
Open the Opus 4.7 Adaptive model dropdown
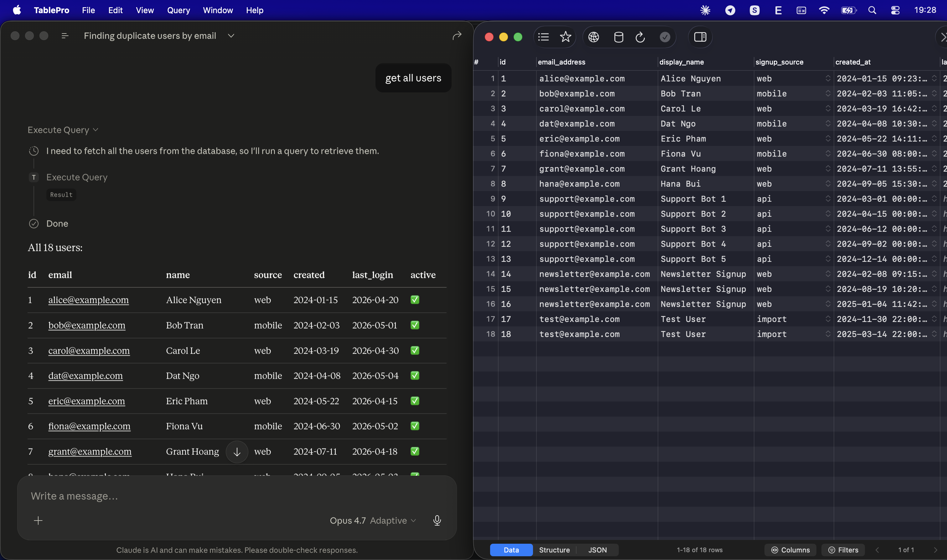pos(373,521)
